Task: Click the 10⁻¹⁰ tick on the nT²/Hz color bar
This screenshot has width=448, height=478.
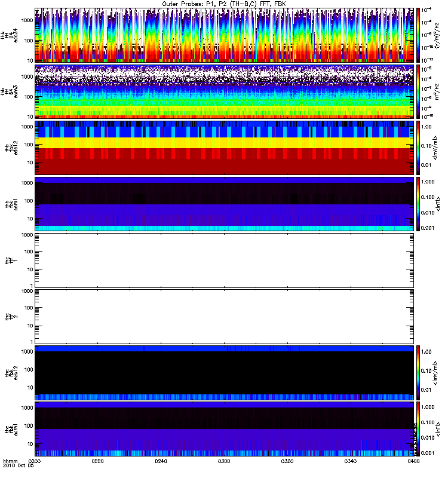Action: 427,116
